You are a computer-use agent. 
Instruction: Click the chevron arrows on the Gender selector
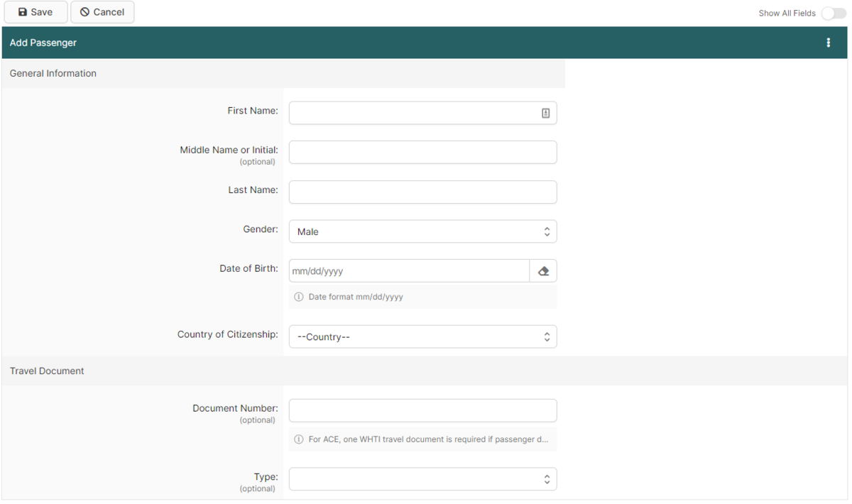547,231
